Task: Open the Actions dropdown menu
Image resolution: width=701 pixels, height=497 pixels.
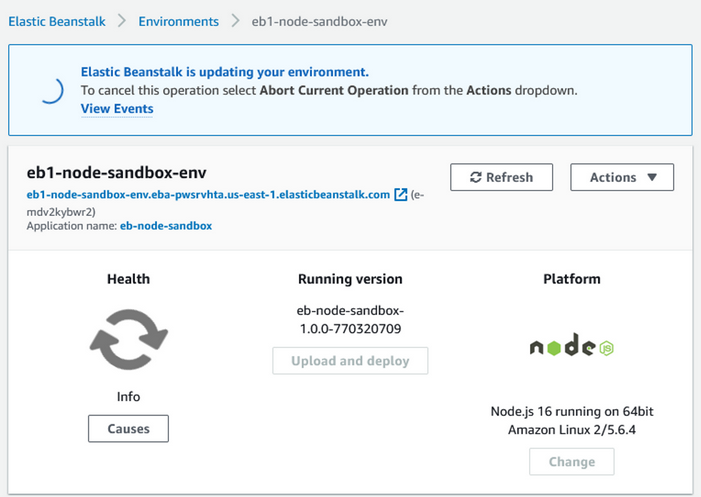Action: [x=621, y=177]
